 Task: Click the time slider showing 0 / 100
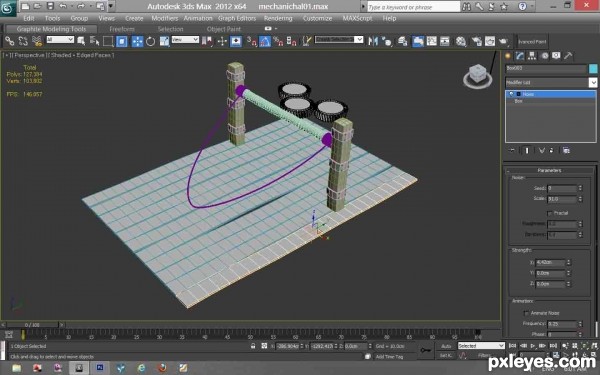tap(33, 324)
